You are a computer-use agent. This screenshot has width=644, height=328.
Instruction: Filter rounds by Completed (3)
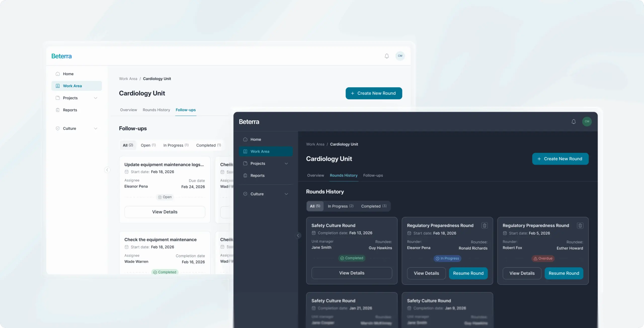[374, 206]
